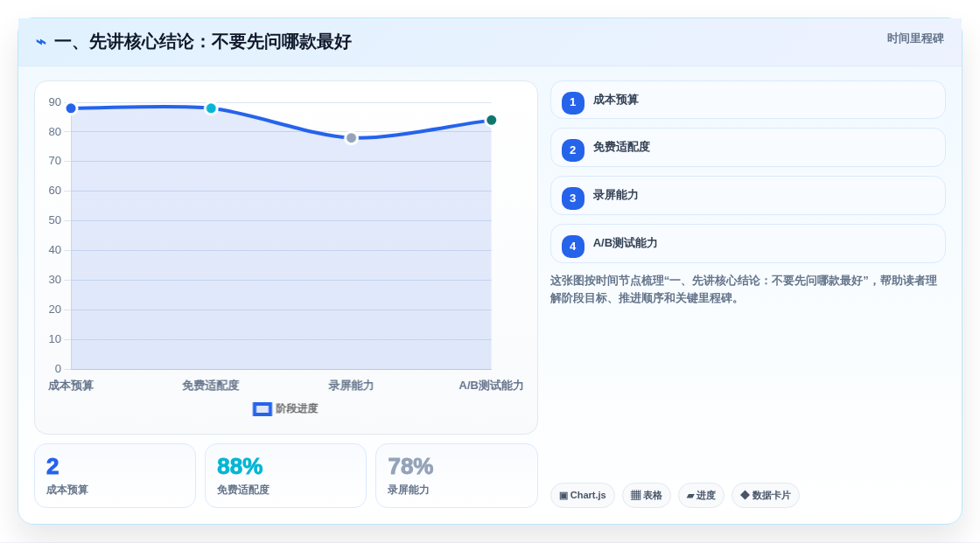Toggle the 阶段进度 legend color box
Screen dimensions: 980x543
262,409
